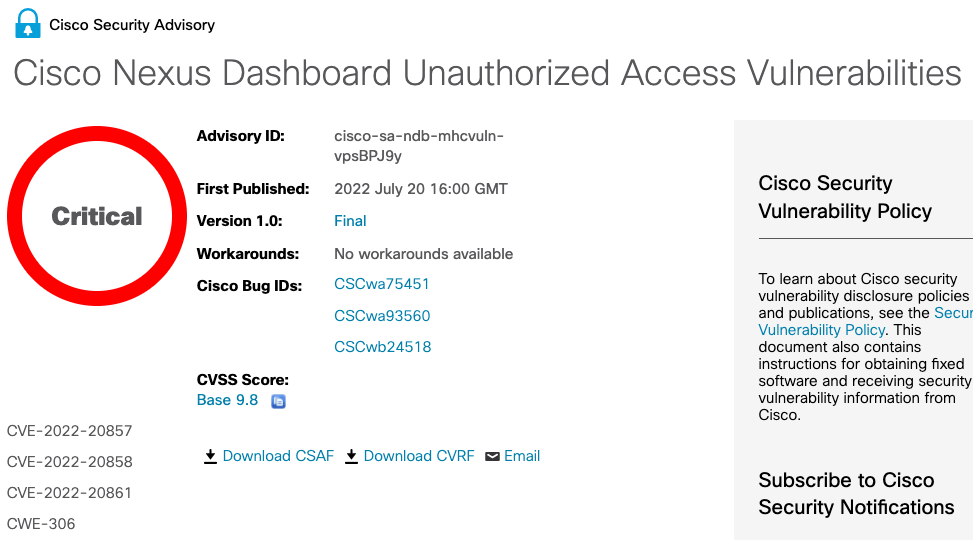Open the Vulnerability Policy link in sidebar

(x=822, y=330)
